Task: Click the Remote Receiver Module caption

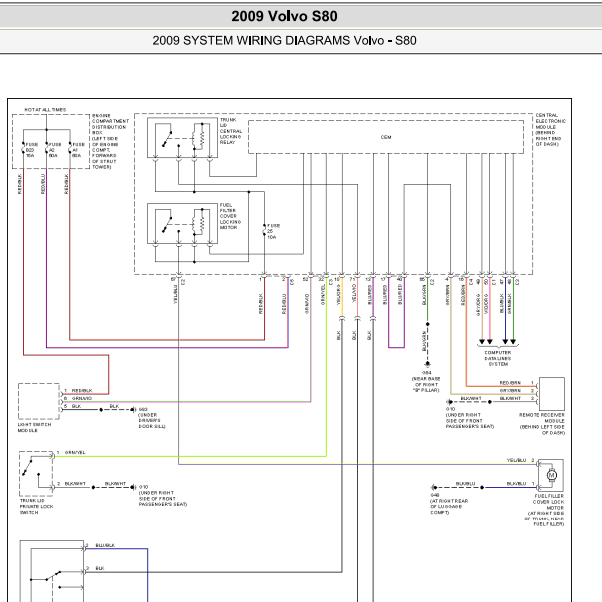Action: tap(542, 424)
